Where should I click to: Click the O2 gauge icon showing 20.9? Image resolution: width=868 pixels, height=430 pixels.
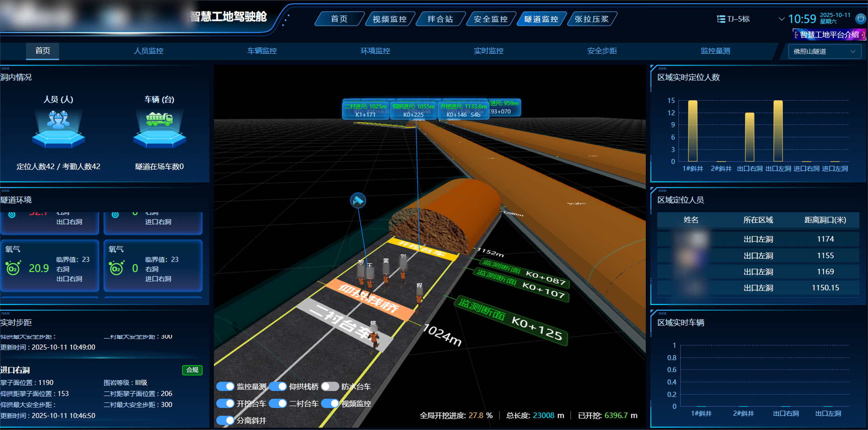[13, 268]
